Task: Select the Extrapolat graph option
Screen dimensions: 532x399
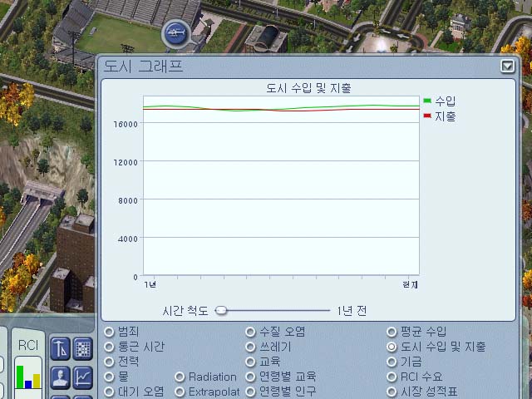Action: [x=180, y=392]
